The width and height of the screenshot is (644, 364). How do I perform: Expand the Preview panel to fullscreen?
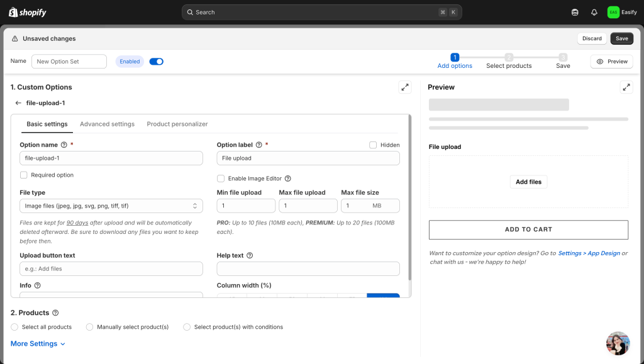point(626,87)
